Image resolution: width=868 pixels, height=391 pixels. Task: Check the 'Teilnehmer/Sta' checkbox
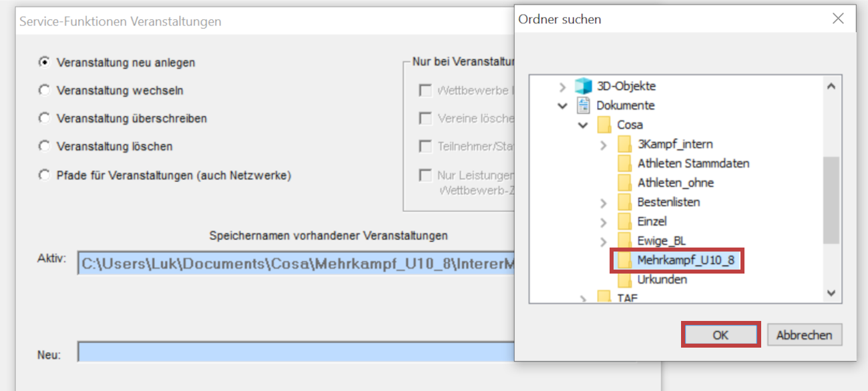(425, 146)
